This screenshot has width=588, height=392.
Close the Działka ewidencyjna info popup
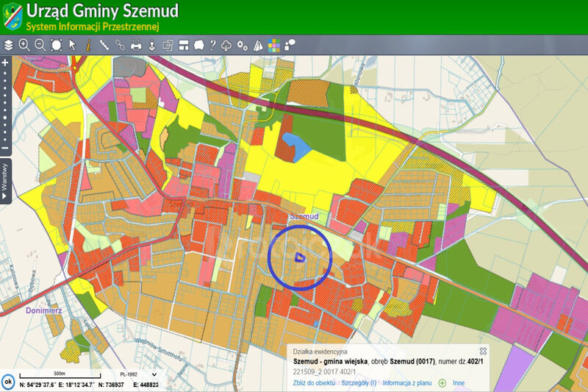483,351
